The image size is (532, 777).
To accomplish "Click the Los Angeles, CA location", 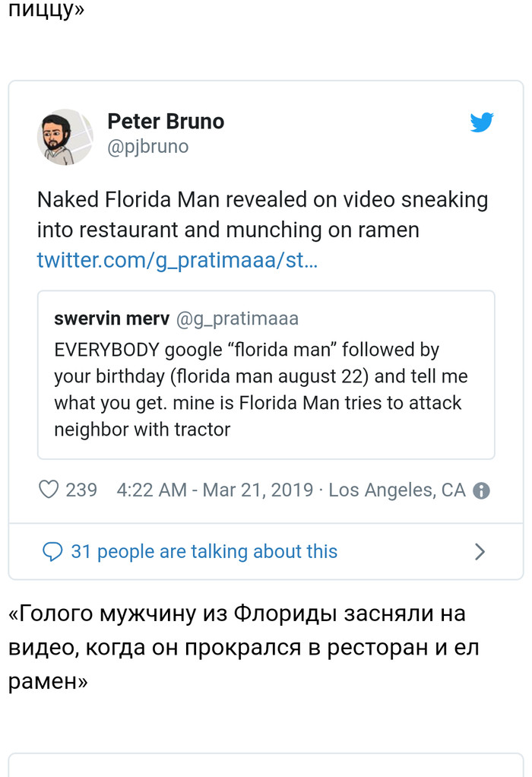I will coord(397,490).
